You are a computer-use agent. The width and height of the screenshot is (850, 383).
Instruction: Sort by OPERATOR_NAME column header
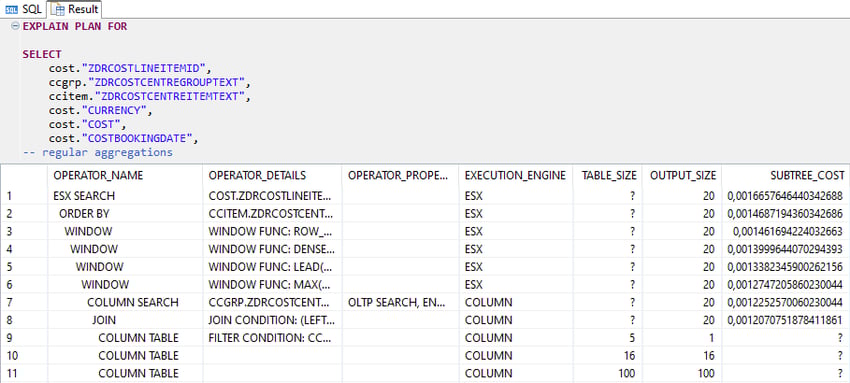coord(98,176)
